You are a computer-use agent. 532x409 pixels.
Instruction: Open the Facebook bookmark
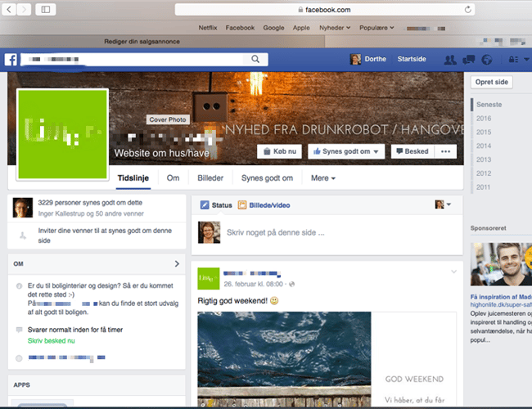[x=240, y=28]
